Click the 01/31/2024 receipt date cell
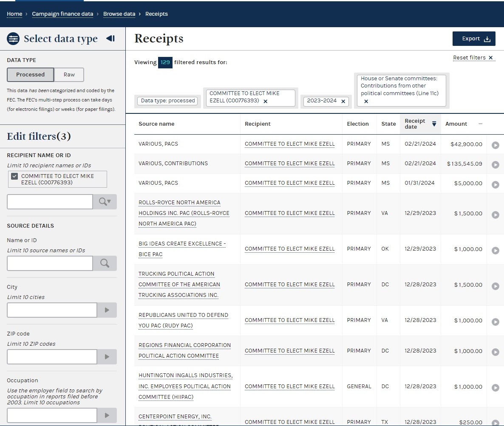The width and height of the screenshot is (504, 426). 419,183
